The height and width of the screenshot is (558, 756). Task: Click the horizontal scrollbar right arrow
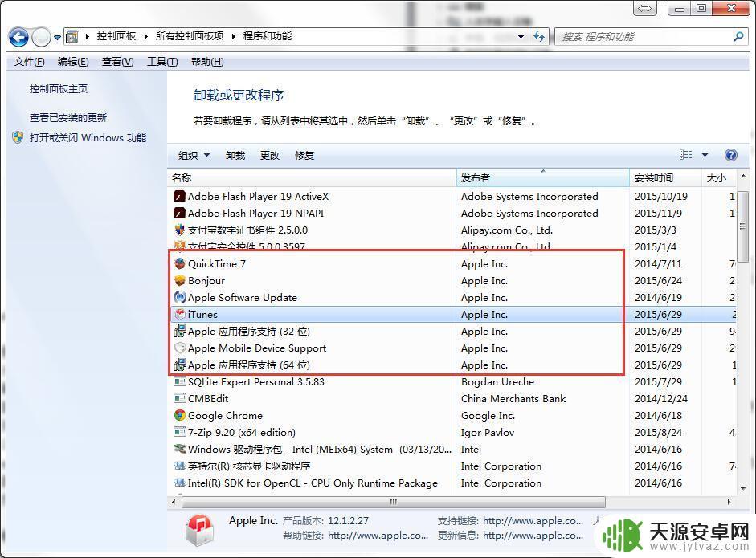click(x=729, y=502)
